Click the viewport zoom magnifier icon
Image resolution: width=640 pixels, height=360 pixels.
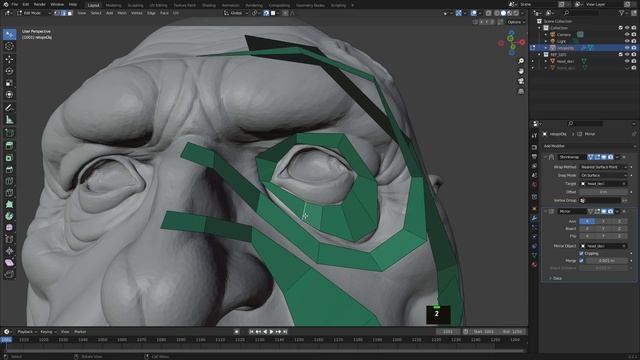click(521, 61)
